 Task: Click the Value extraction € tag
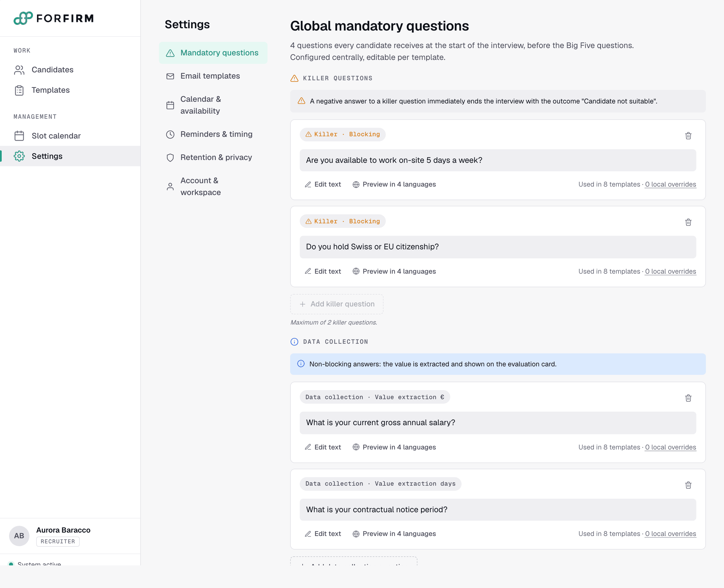pos(375,397)
